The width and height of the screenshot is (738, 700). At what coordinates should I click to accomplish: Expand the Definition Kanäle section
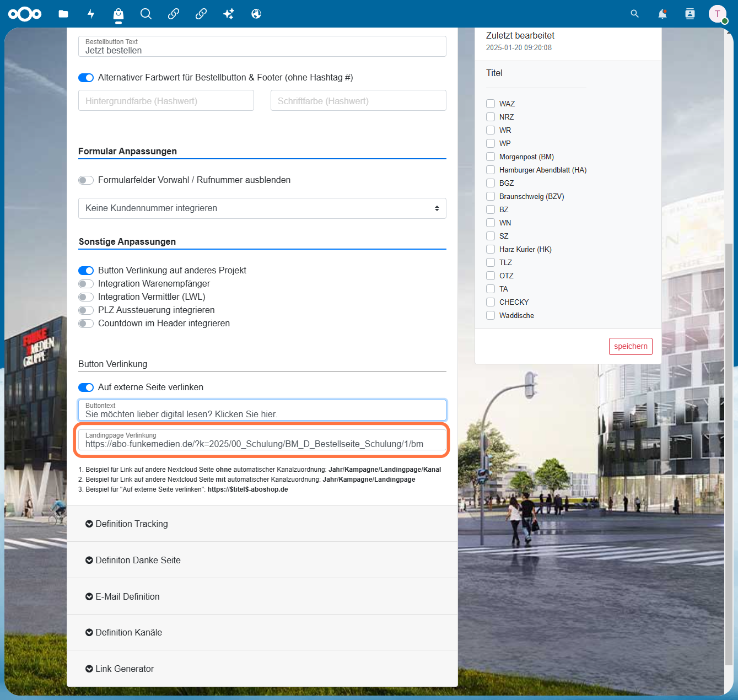point(262,632)
